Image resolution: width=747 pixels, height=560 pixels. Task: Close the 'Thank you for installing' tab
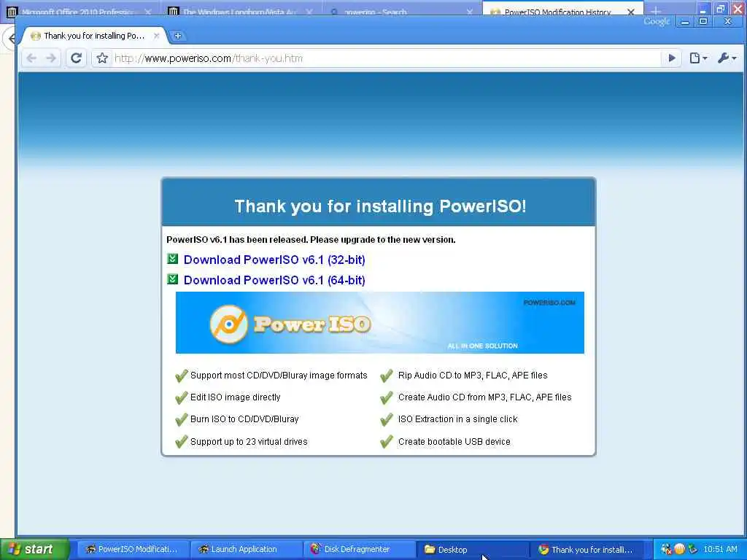tap(156, 36)
